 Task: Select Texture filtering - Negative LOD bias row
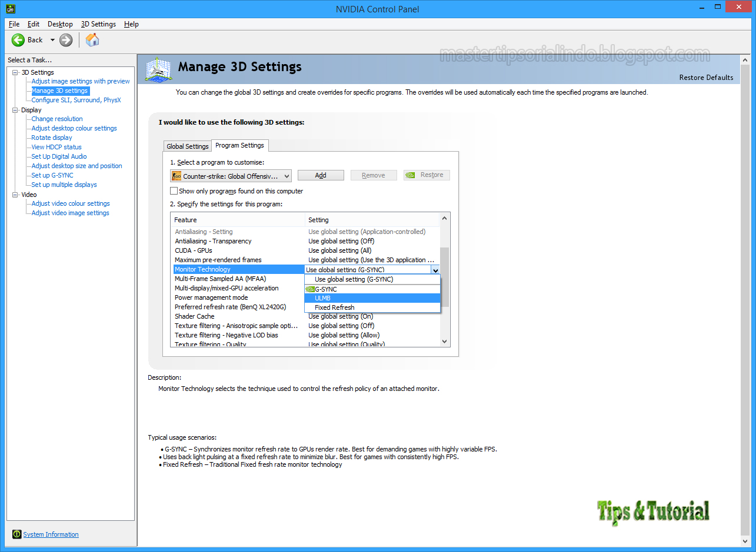[x=305, y=335]
